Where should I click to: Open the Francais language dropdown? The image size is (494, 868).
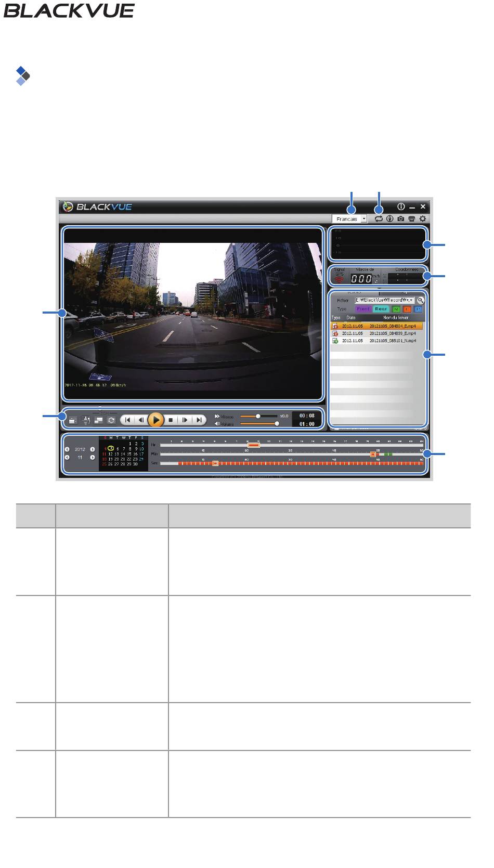click(349, 219)
